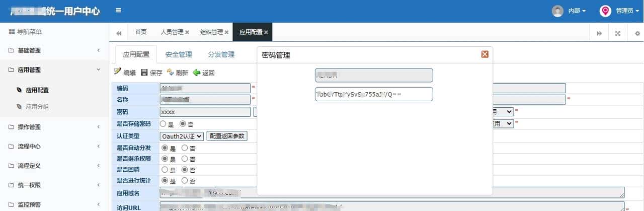Toggle the hamburger menu icon in header
The width and height of the screenshot is (644, 211).
[118, 11]
